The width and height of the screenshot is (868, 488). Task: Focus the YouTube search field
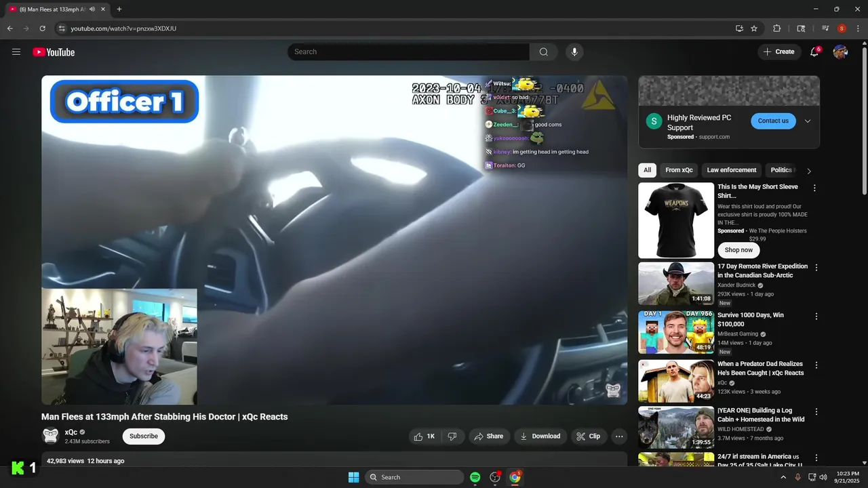click(x=408, y=52)
